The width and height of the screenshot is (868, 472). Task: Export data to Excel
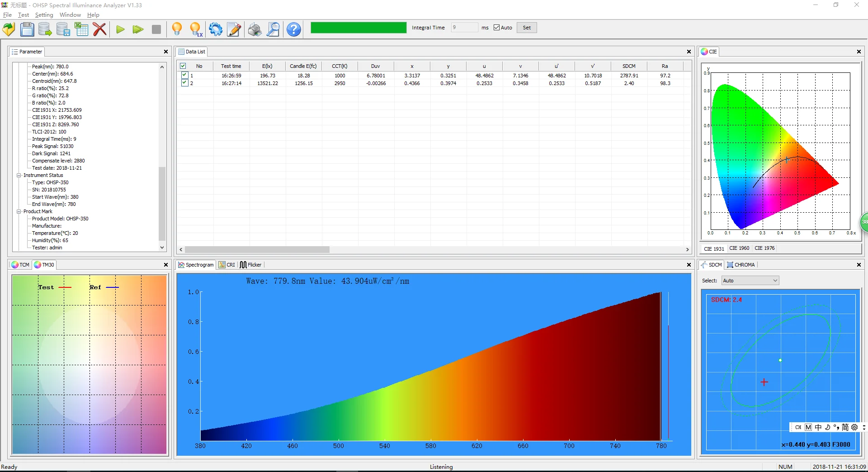pyautogui.click(x=81, y=29)
